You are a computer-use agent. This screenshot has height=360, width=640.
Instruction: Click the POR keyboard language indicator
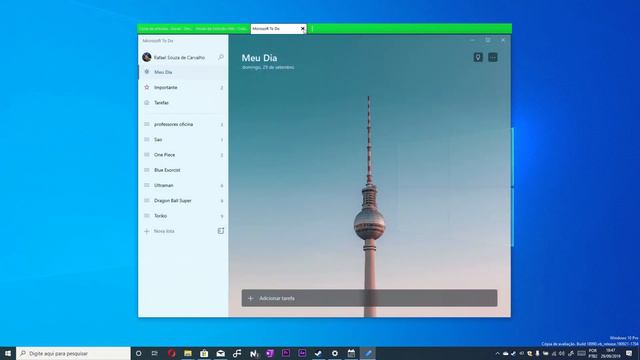click(593, 353)
